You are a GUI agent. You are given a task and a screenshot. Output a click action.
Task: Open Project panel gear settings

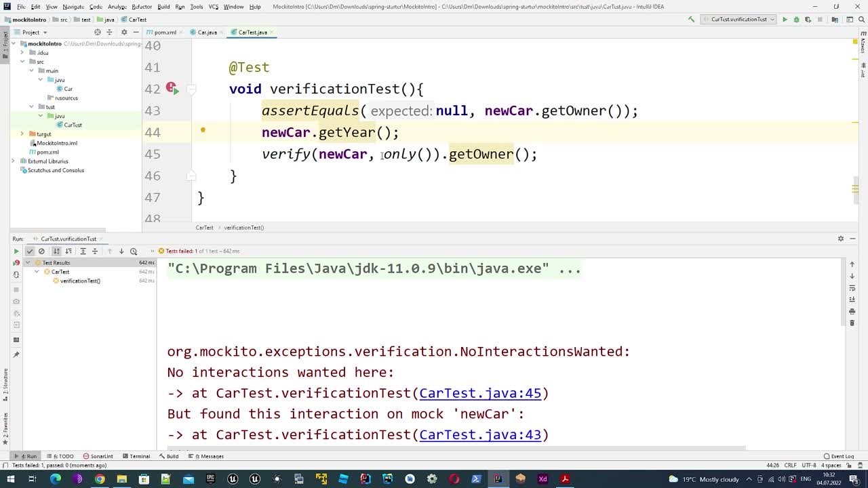tap(123, 32)
